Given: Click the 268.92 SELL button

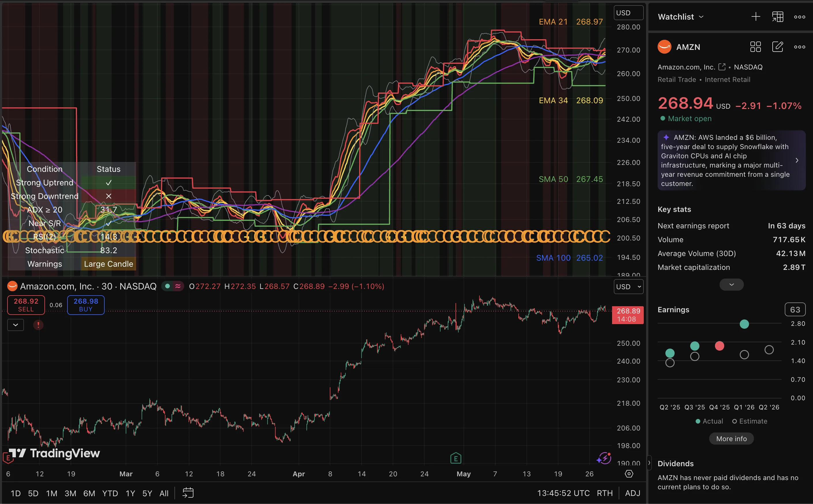Looking at the screenshot, I should point(26,305).
